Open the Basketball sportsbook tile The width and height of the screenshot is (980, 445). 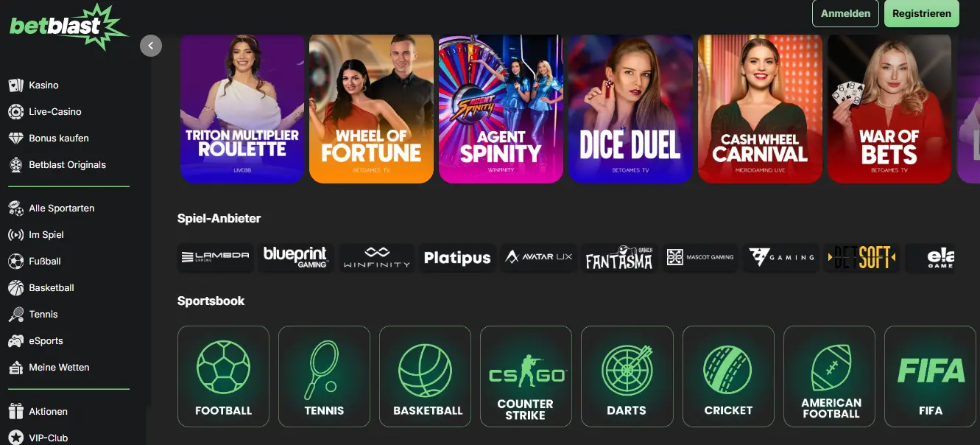[x=425, y=376]
